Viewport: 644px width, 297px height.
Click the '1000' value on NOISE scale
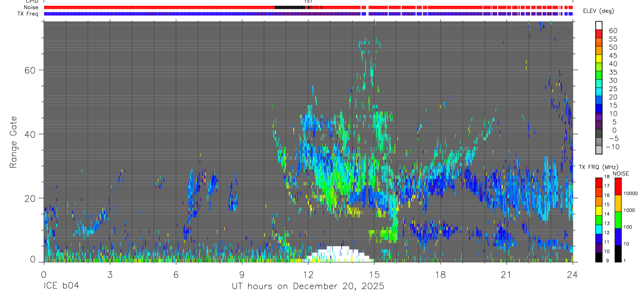pyautogui.click(x=629, y=210)
